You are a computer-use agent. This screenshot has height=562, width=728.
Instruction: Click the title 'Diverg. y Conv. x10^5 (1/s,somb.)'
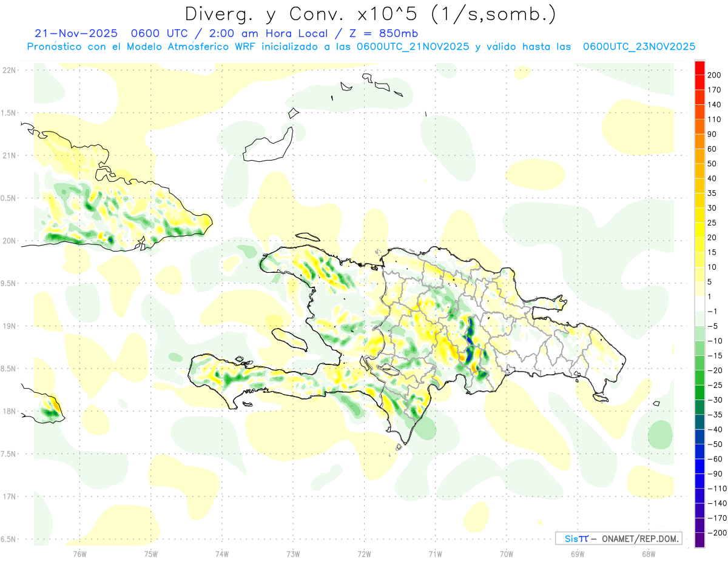(369, 13)
